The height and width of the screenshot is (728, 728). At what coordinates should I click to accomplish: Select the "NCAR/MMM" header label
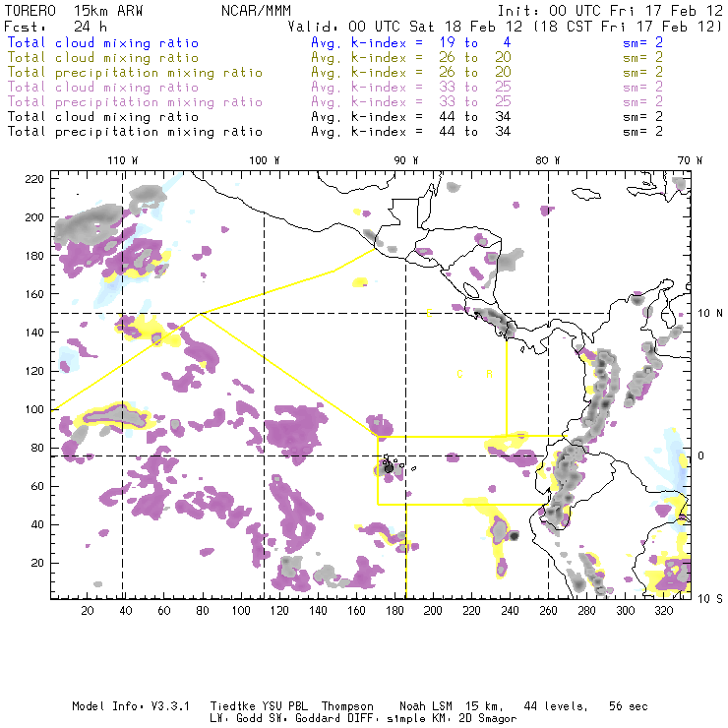point(257,11)
